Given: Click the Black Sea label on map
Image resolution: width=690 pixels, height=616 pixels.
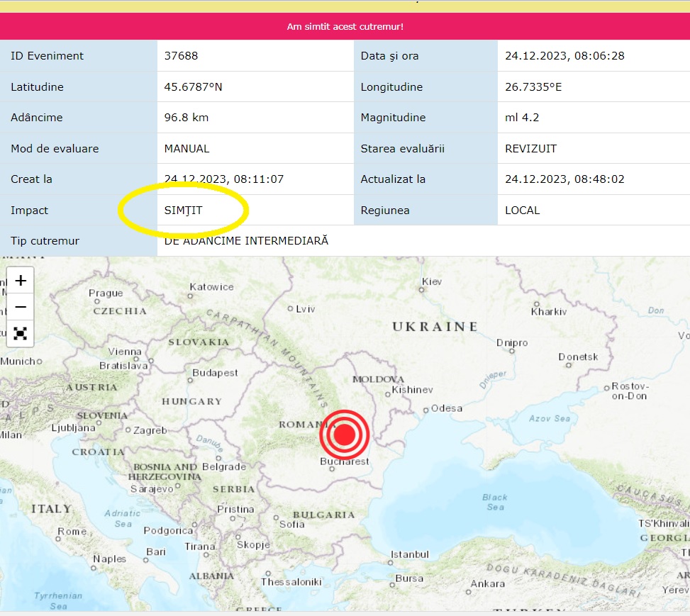Looking at the screenshot, I should point(495,502).
